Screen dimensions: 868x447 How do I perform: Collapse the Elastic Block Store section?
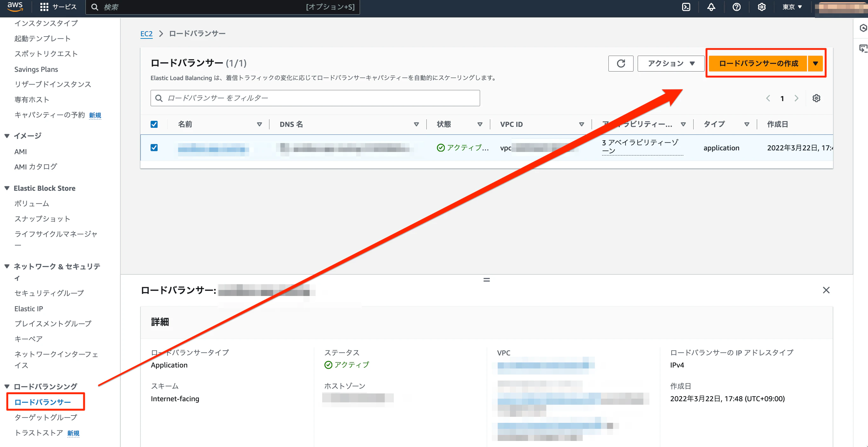pos(7,188)
